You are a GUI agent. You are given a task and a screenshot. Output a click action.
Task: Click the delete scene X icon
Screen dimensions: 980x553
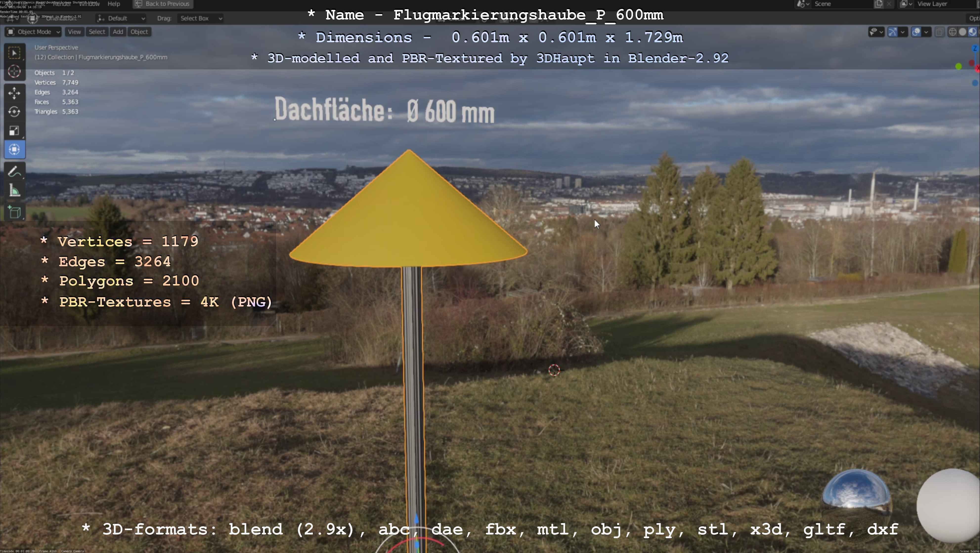(889, 4)
